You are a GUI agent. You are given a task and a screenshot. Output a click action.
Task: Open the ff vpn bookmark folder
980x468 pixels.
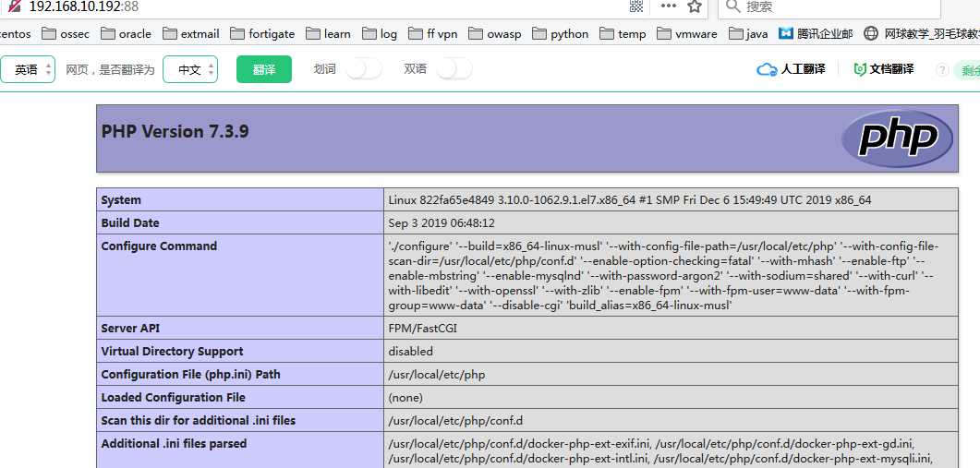click(x=433, y=34)
